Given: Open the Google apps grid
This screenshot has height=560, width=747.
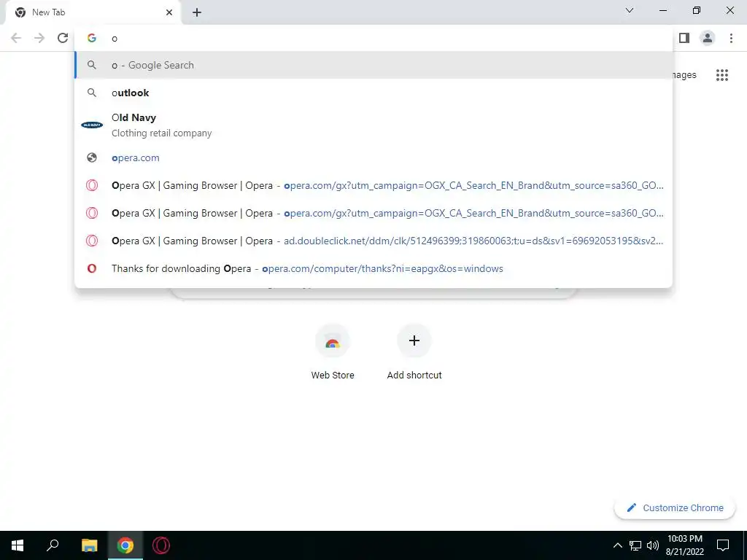Looking at the screenshot, I should click(722, 75).
